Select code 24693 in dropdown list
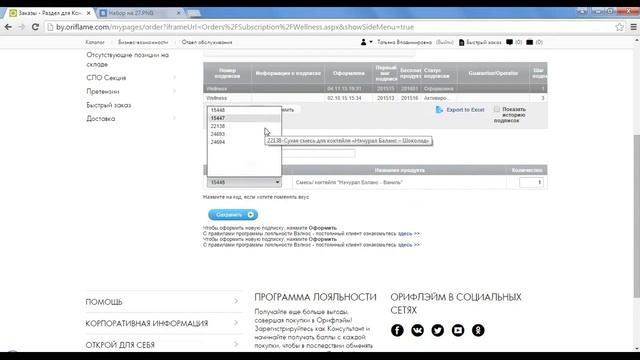 [244, 134]
